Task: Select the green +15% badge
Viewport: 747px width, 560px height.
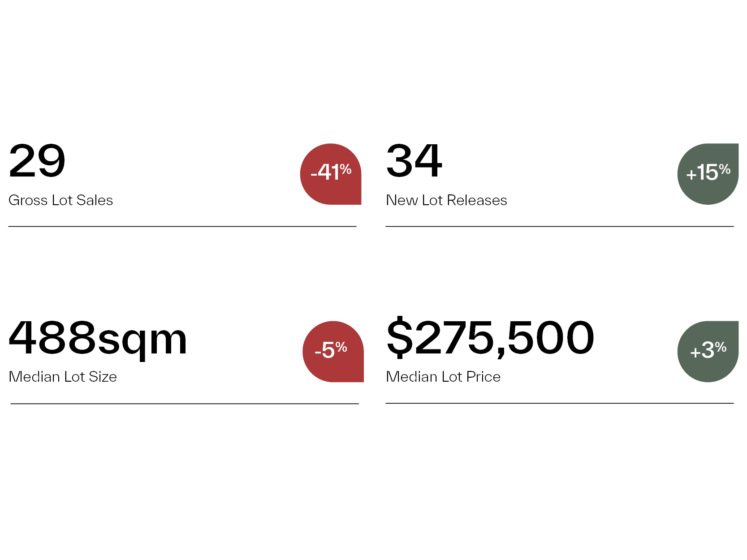Action: tap(708, 174)
